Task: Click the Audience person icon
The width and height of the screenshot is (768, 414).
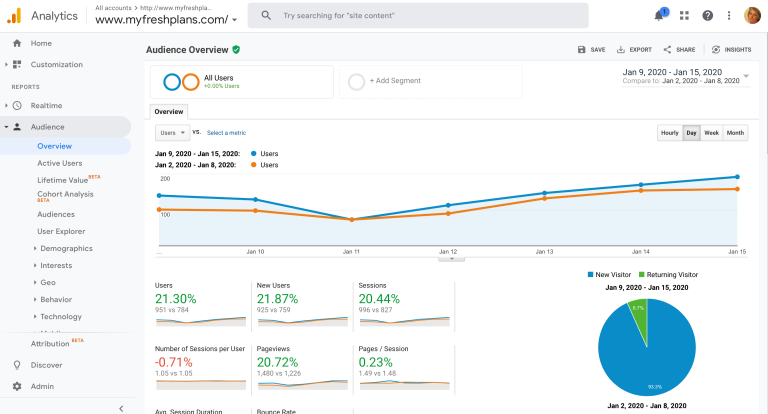Action: point(17,127)
